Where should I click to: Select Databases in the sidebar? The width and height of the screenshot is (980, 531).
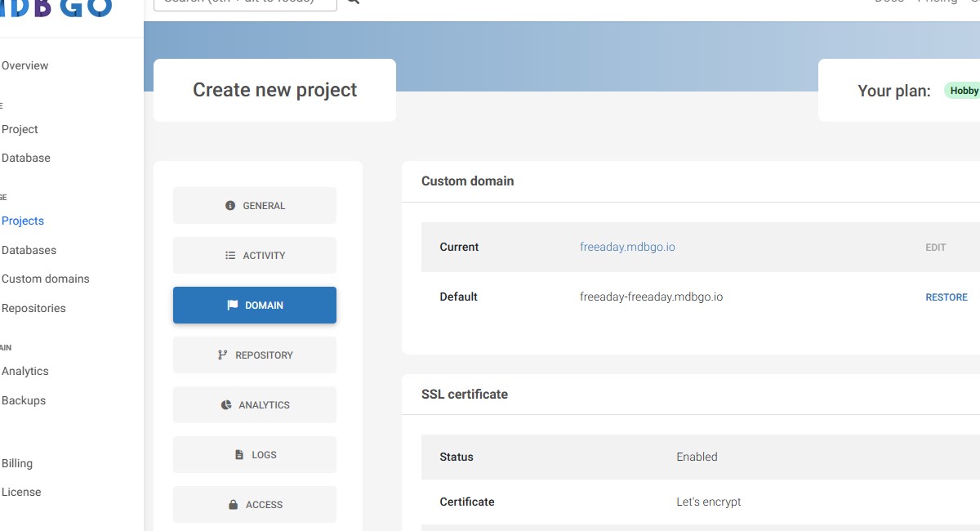[x=29, y=250]
